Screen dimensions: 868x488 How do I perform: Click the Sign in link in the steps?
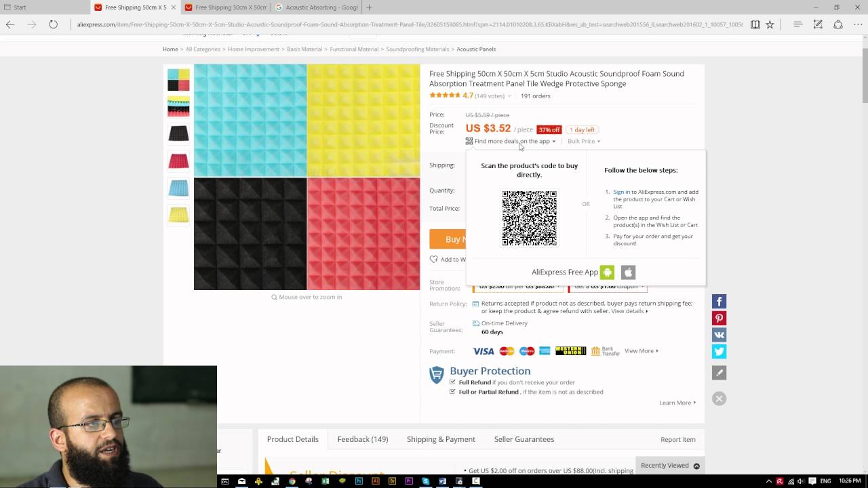coord(621,192)
